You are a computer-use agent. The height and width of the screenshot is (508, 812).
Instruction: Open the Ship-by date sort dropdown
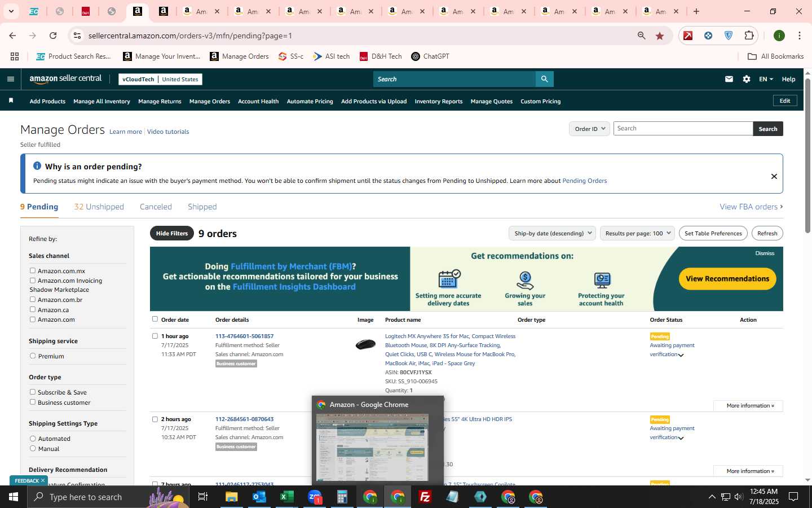[x=553, y=233]
